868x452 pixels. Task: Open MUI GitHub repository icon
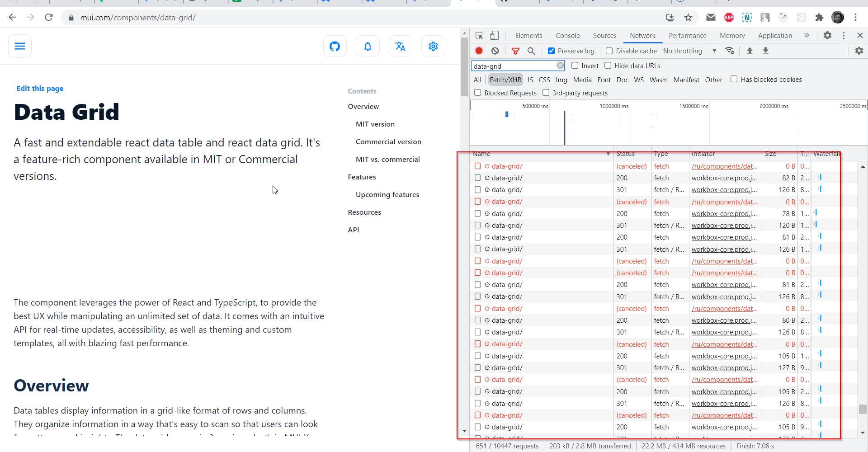pyautogui.click(x=335, y=46)
